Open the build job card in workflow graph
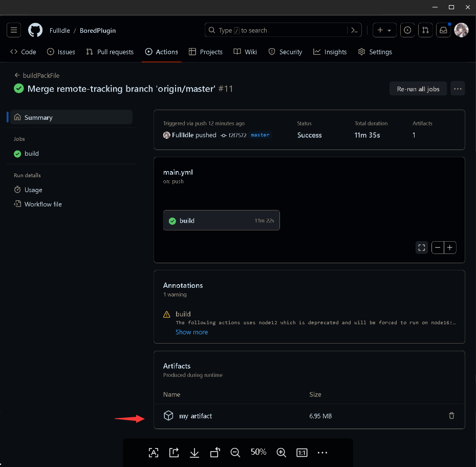The image size is (476, 467). point(221,221)
